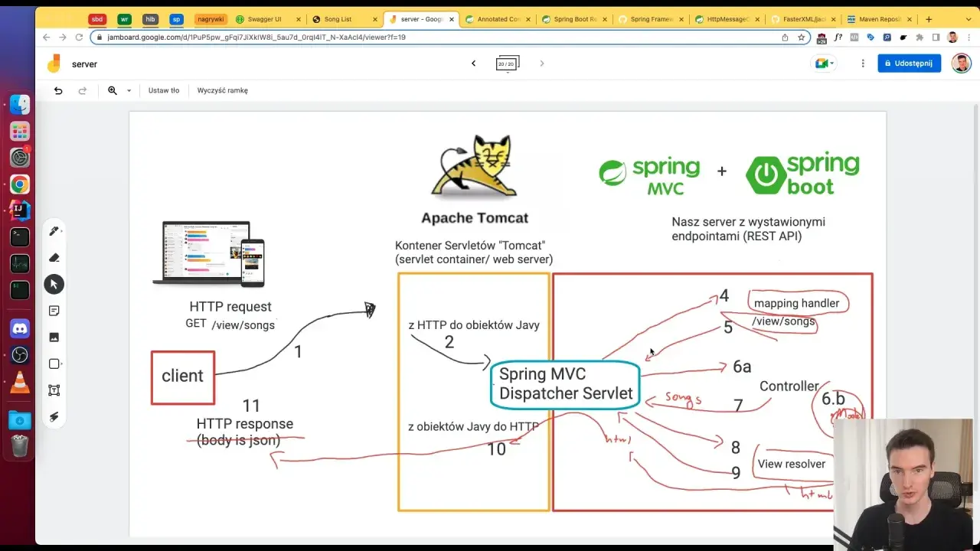Collapse the nagrywki tab group

pyautogui.click(x=210, y=19)
